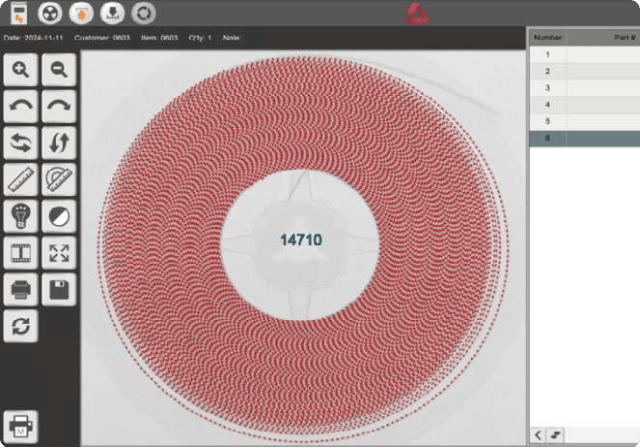Click the Number column header
This screenshot has height=448, width=640.
tap(548, 38)
